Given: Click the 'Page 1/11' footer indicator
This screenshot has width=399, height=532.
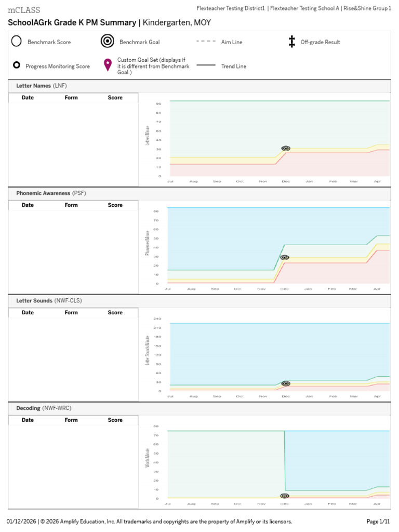Looking at the screenshot, I should [x=378, y=522].
